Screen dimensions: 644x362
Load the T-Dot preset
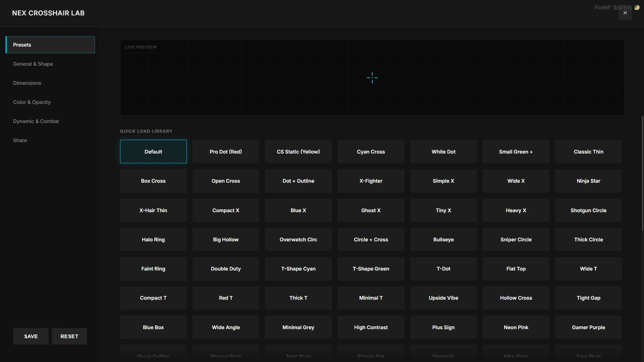pyautogui.click(x=443, y=269)
